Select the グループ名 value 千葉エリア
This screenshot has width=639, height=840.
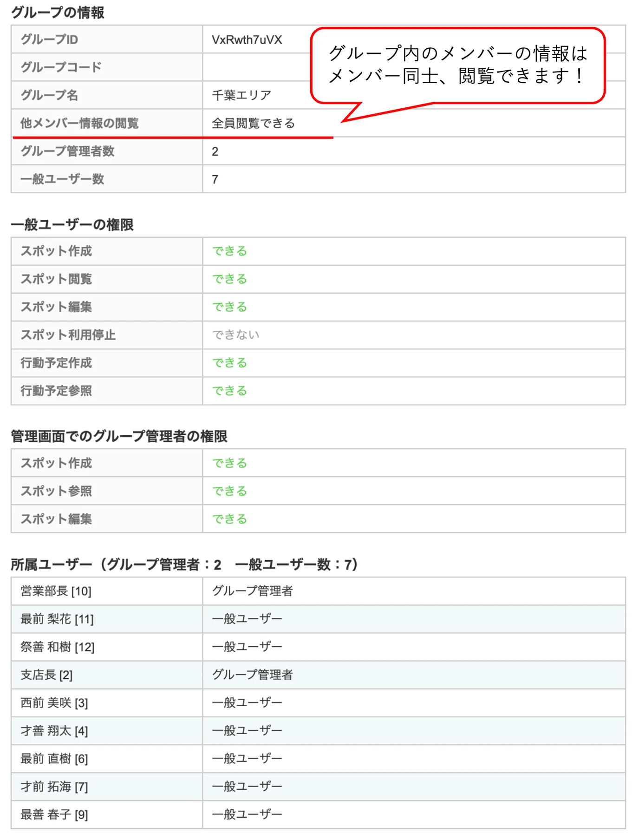click(x=241, y=95)
